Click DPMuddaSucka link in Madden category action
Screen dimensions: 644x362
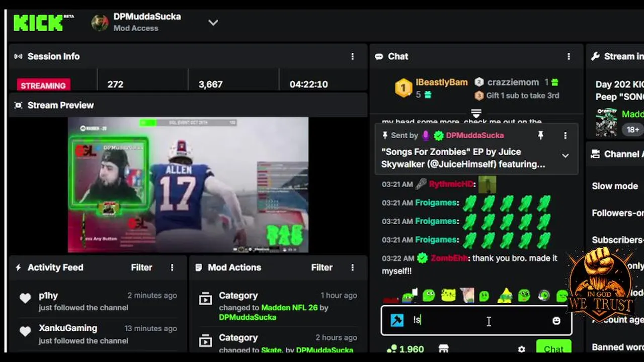tap(248, 317)
